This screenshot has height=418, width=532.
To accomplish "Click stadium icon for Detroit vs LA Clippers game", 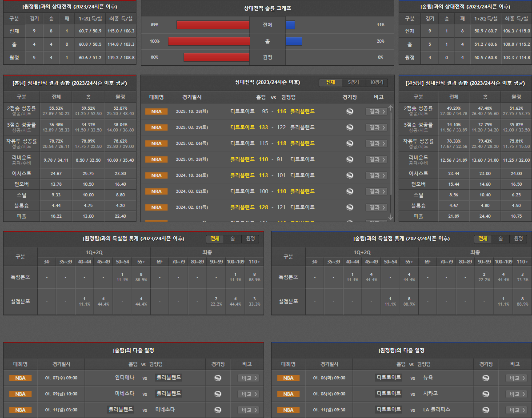I will click(486, 410).
